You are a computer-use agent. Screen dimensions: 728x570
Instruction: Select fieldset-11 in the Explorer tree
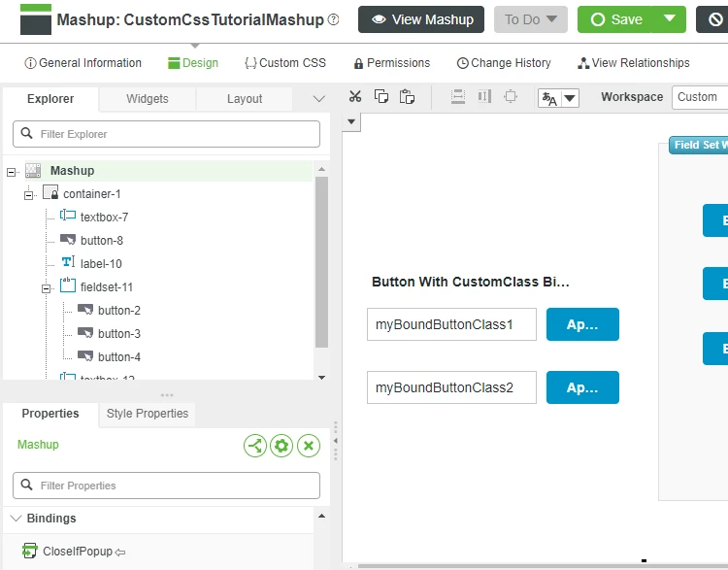[107, 287]
